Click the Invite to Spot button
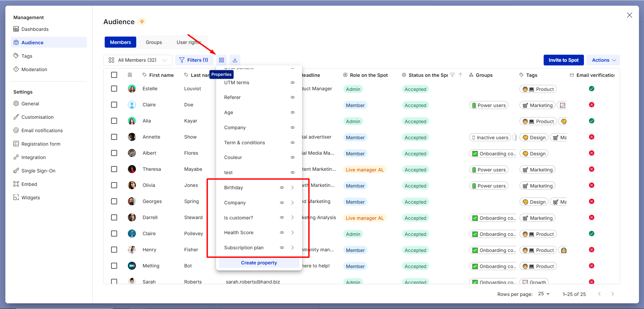 [x=563, y=60]
